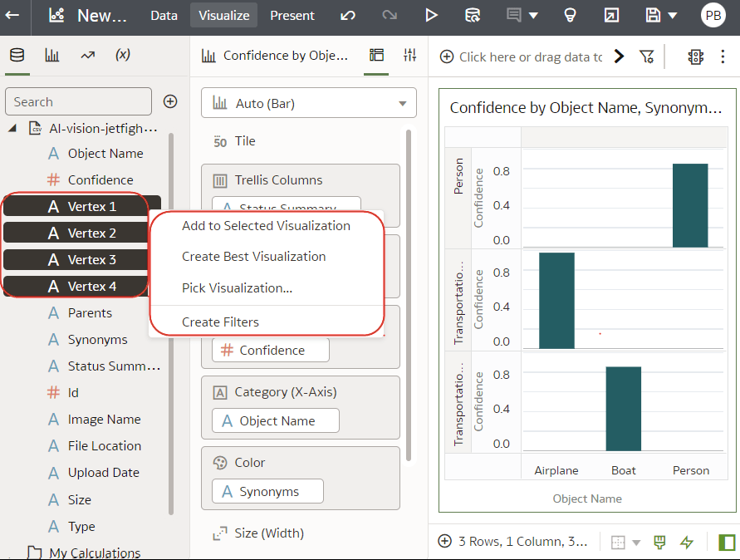
Task: Click the filter funnel icon
Action: coord(646,56)
